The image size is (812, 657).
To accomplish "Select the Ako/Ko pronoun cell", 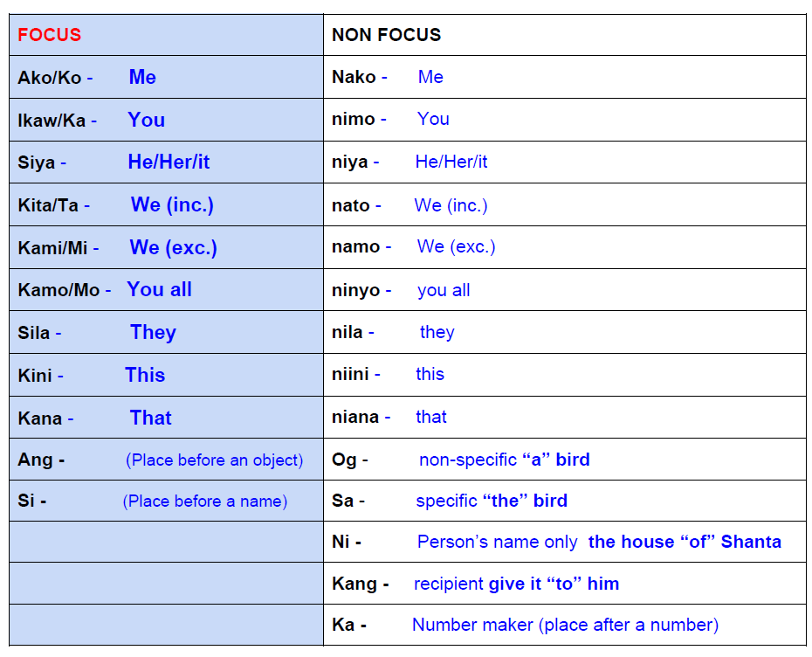I will [x=49, y=78].
